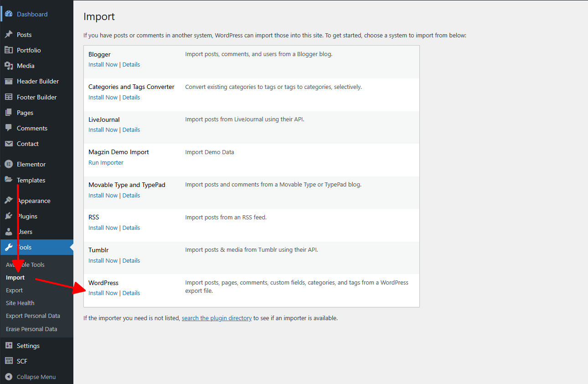Install the Tumblr importer now
Image resolution: width=588 pixels, height=384 pixels.
103,261
